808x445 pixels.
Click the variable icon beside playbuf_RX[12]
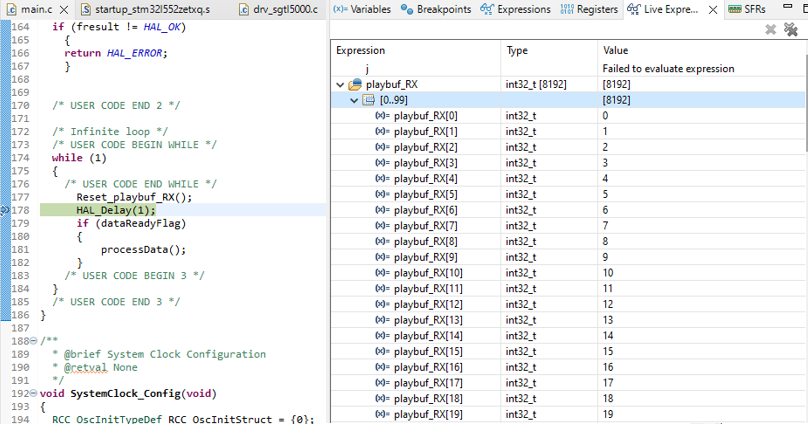click(x=382, y=304)
